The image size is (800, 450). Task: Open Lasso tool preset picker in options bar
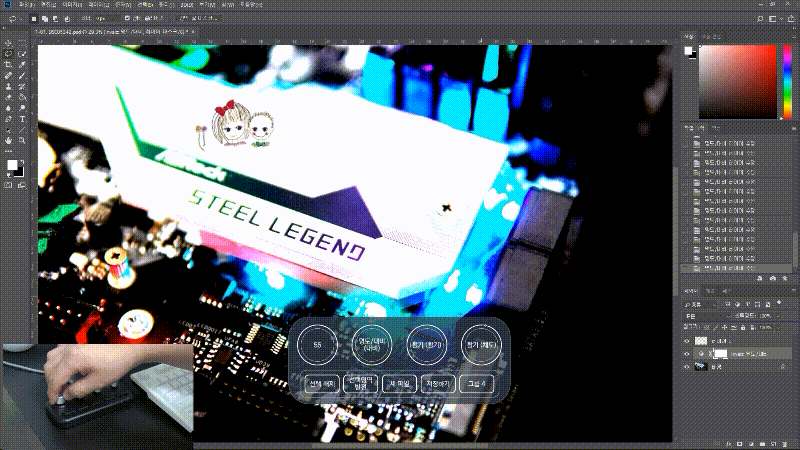(15, 18)
